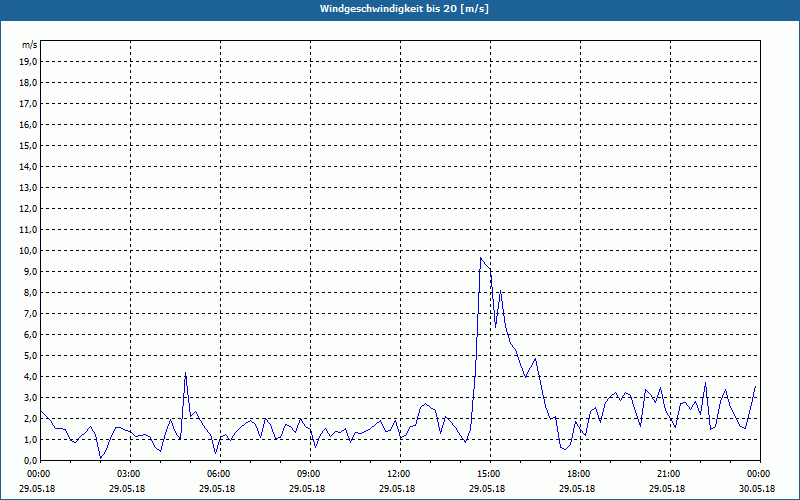This screenshot has width=800, height=500.
Task: Click the '03:00' time label
Action: point(131,474)
